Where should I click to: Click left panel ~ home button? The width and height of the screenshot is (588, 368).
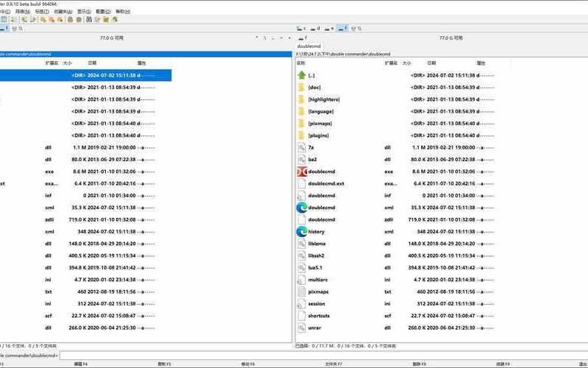[282, 38]
